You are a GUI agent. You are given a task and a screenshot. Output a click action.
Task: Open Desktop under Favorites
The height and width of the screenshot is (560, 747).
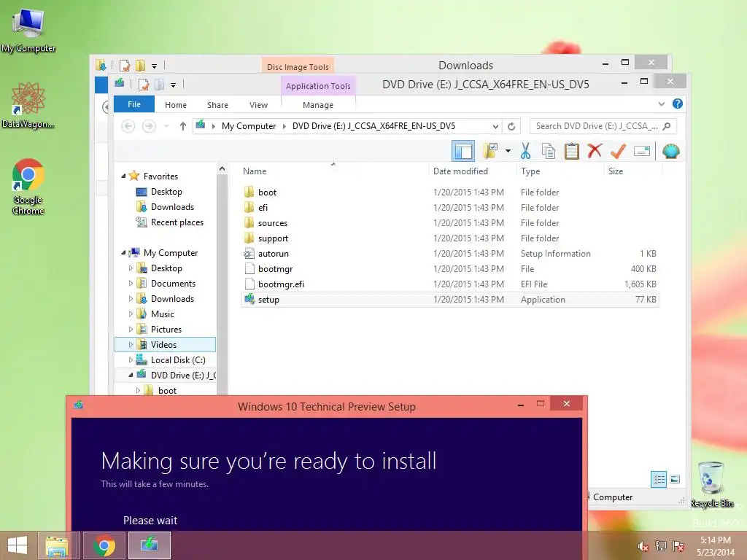[x=166, y=192]
